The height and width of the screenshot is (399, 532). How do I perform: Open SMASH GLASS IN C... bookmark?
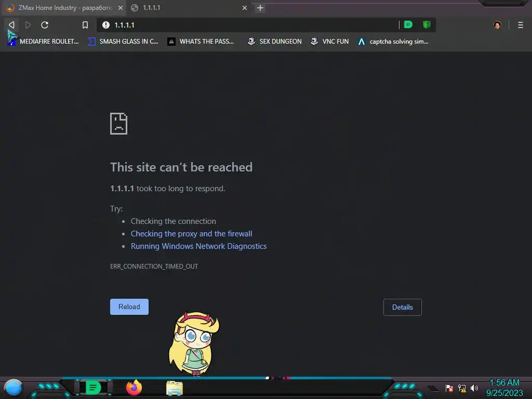pyautogui.click(x=123, y=42)
